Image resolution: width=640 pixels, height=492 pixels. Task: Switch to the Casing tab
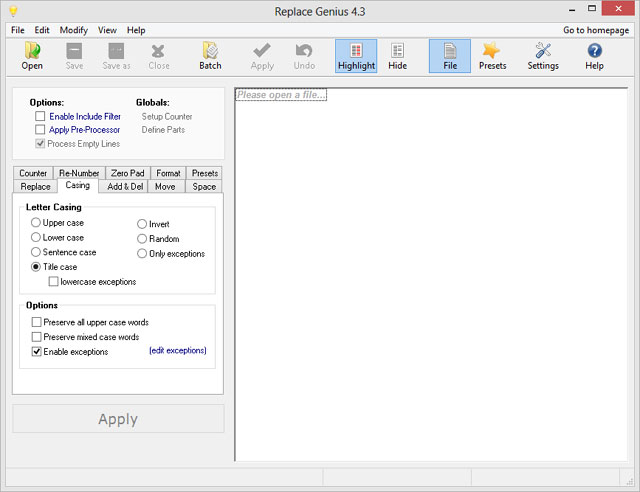(78, 185)
